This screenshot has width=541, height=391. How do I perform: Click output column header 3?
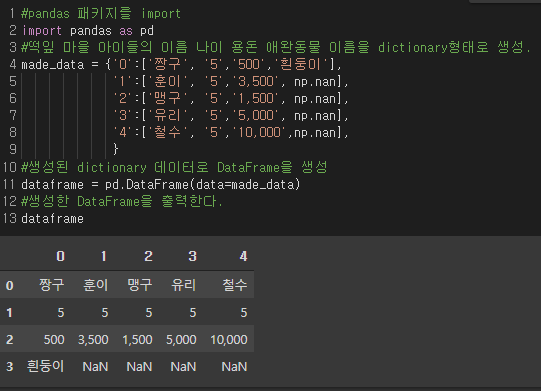(x=193, y=256)
